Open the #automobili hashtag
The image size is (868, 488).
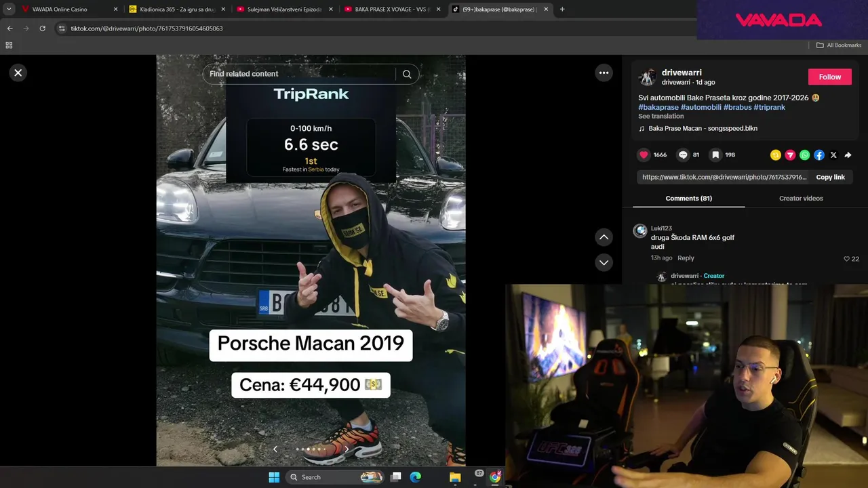pos(701,107)
